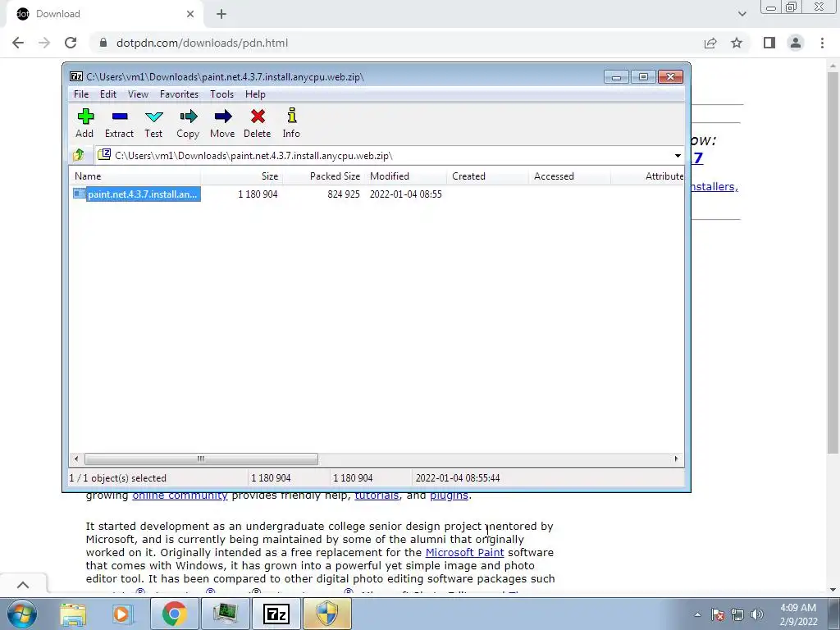Open the Chrome side panel

pos(769,43)
